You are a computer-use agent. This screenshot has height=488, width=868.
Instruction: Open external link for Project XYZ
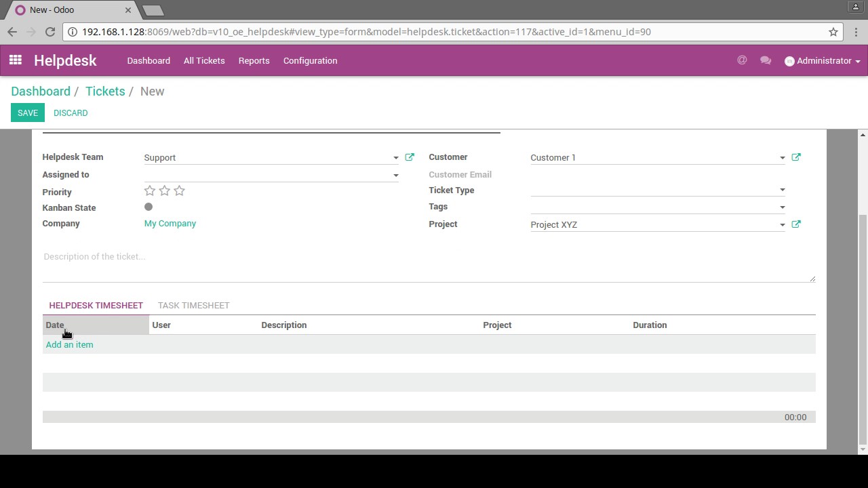[796, 224]
